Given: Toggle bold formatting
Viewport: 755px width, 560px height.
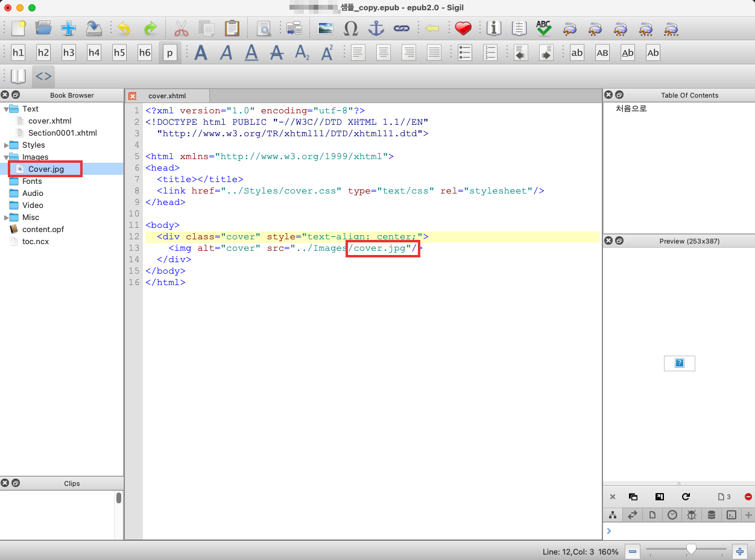Looking at the screenshot, I should pos(201,52).
